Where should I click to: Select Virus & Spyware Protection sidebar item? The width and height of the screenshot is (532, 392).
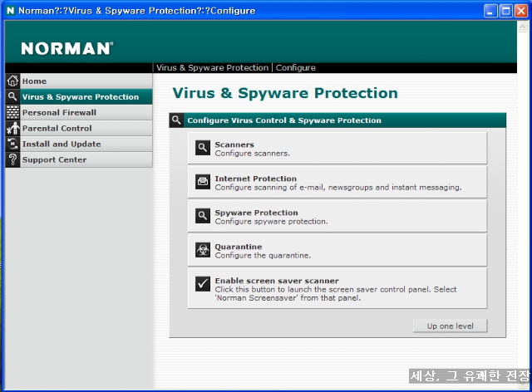click(x=79, y=96)
